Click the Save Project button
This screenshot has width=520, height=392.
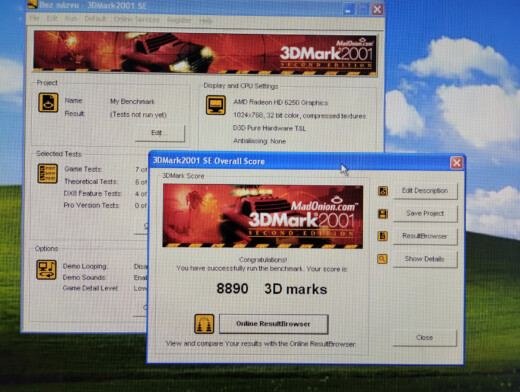[425, 213]
